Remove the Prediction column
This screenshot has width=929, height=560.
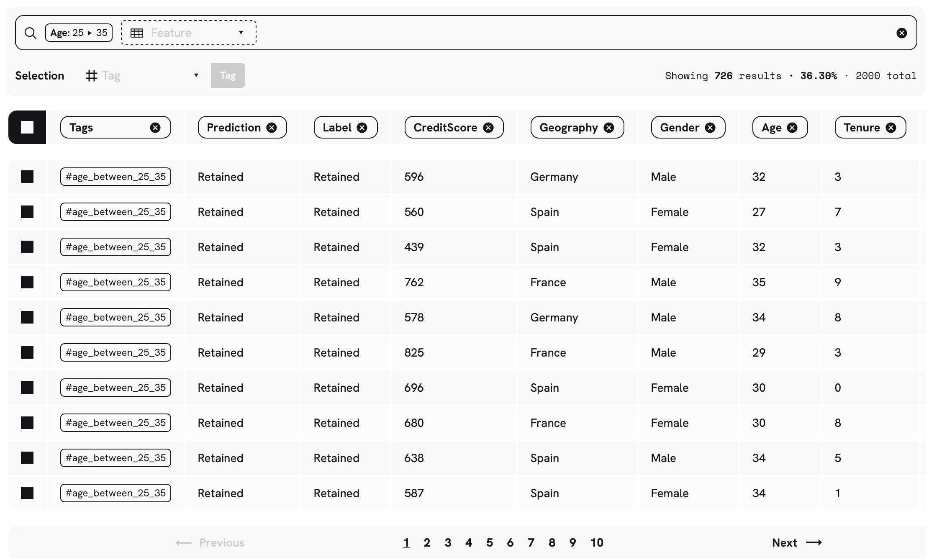pos(272,128)
